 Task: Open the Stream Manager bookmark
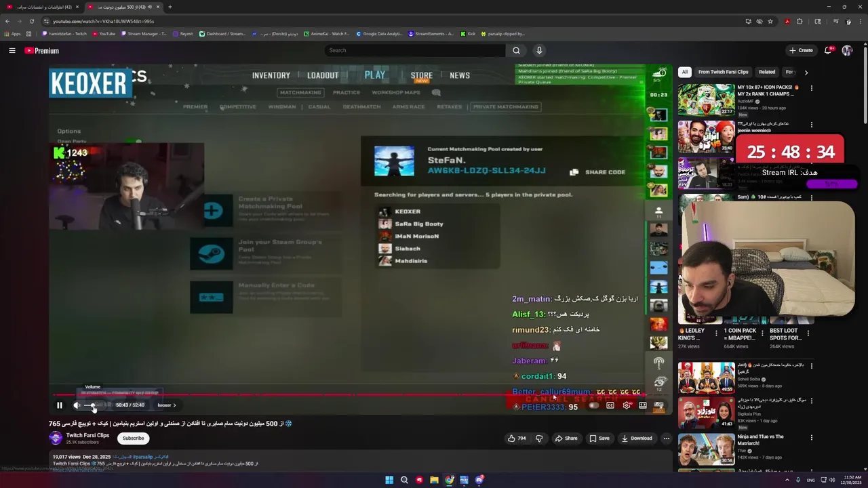point(144,34)
